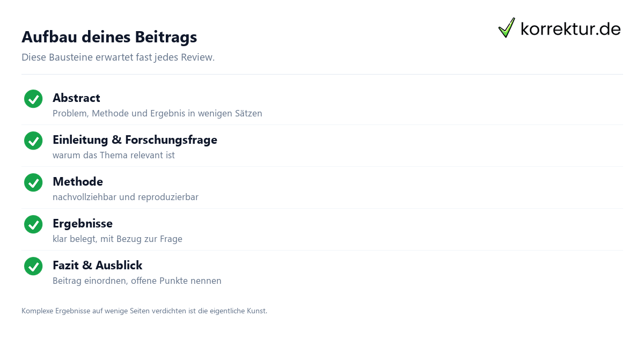Select the text nachvollziehbar und reproduzierbar

tap(126, 197)
